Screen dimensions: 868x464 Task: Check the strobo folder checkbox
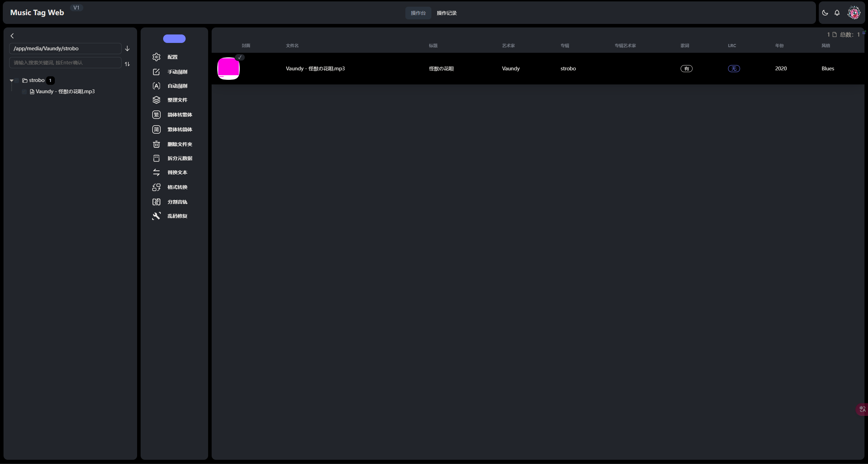[x=17, y=81]
